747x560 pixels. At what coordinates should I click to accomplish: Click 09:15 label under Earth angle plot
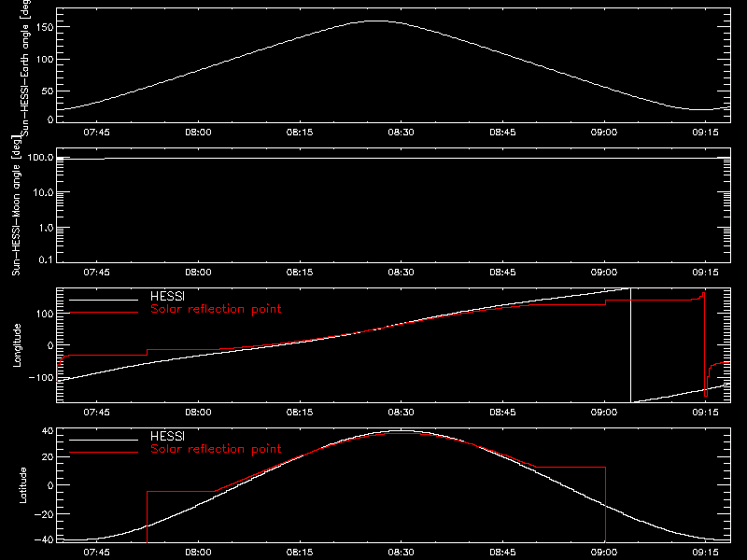(705, 133)
